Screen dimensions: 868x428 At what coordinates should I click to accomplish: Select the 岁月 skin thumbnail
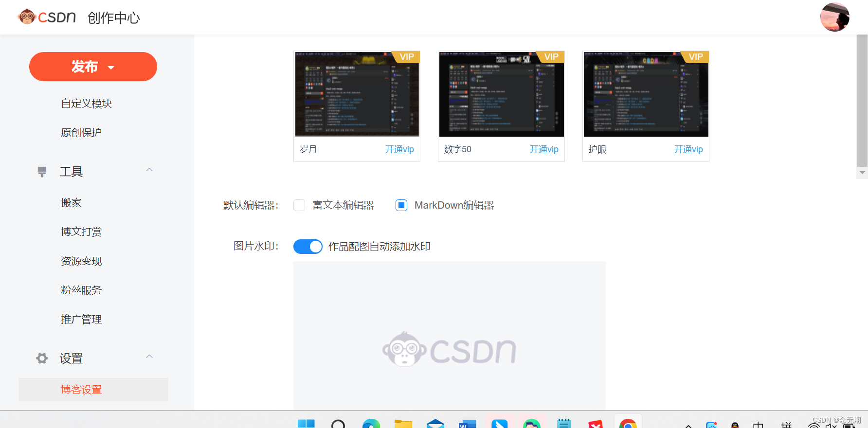click(357, 94)
